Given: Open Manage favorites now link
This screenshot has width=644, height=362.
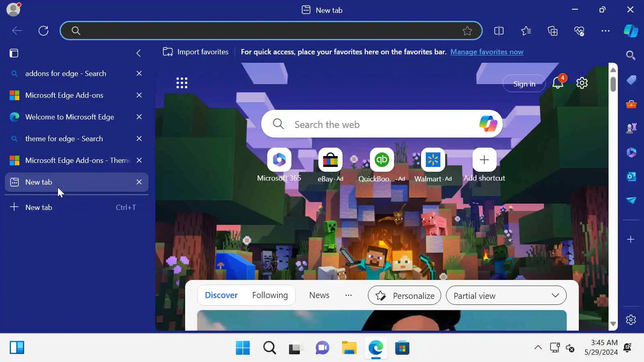Looking at the screenshot, I should [x=487, y=52].
